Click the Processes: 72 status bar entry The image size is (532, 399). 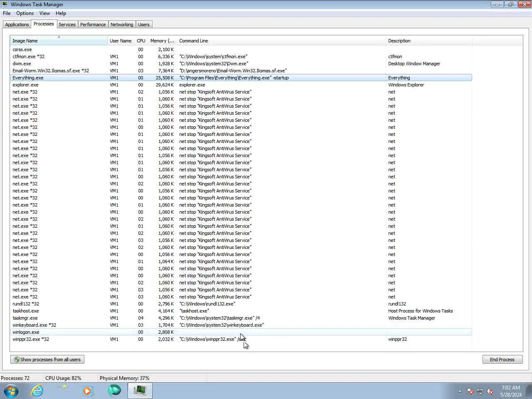[15, 378]
